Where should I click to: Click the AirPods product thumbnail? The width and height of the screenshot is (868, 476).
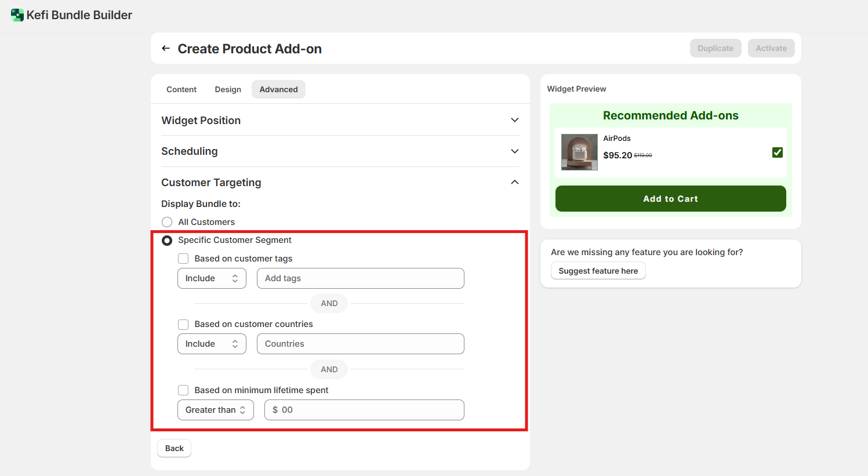(579, 152)
